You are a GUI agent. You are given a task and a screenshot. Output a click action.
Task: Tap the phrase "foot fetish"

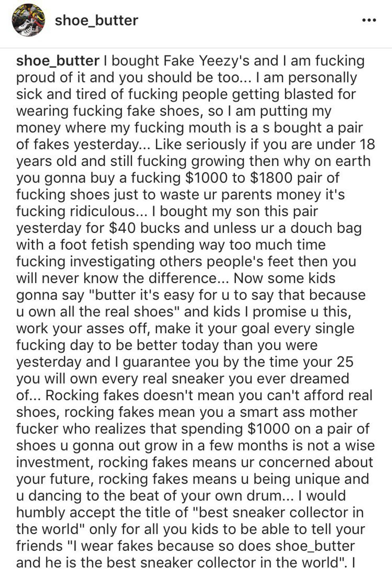(x=94, y=244)
